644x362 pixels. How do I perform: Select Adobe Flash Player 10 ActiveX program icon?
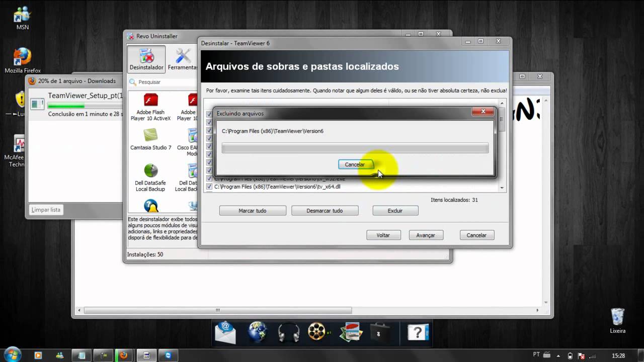click(x=150, y=107)
